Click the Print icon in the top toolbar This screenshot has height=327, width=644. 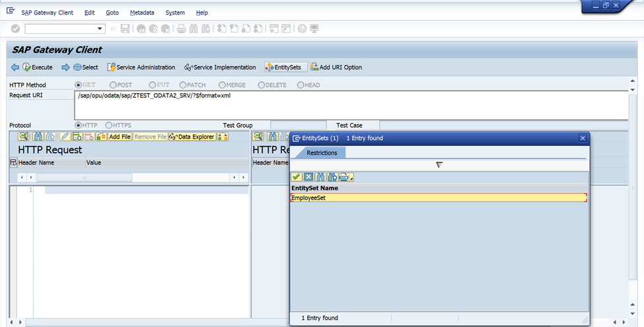pyautogui.click(x=181, y=29)
